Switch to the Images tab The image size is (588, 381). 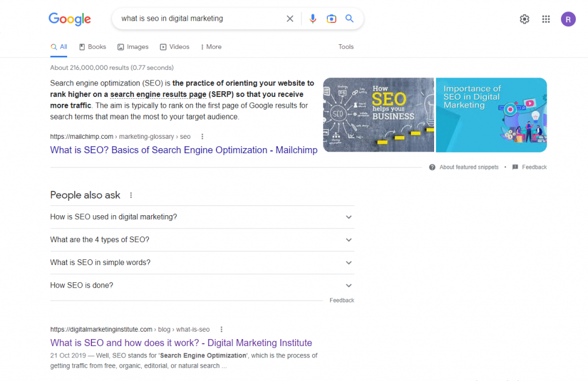coord(133,47)
